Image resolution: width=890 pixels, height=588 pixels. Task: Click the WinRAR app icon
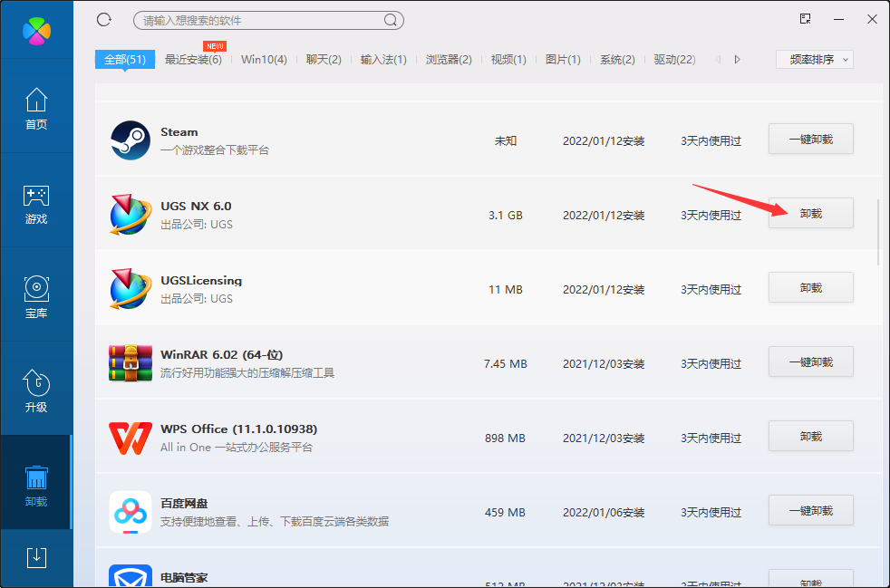tap(131, 363)
